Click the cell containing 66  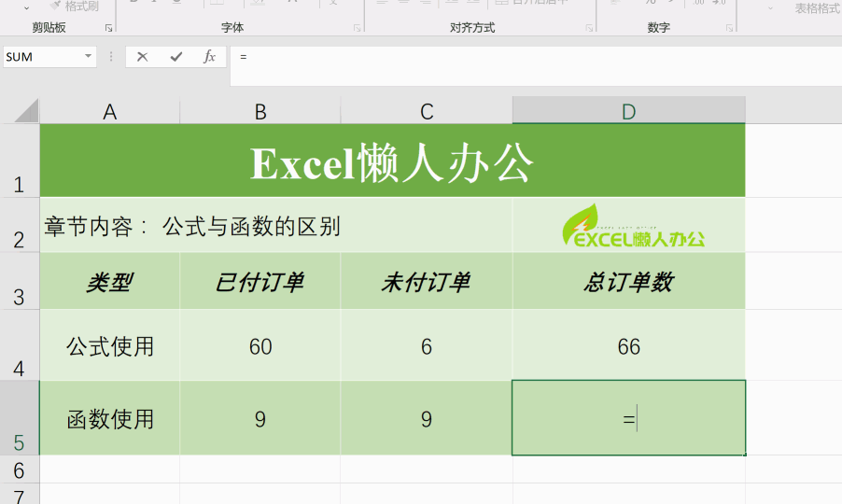tap(629, 344)
